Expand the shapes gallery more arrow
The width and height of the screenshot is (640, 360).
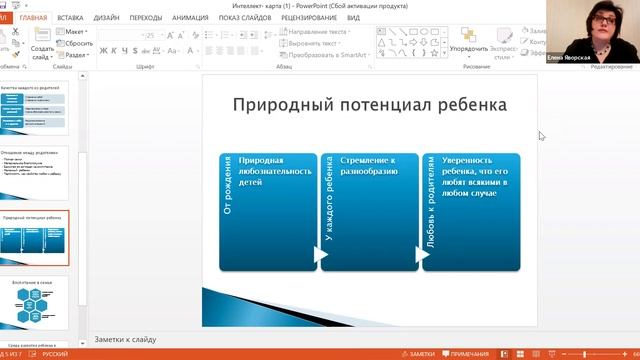tap(444, 53)
